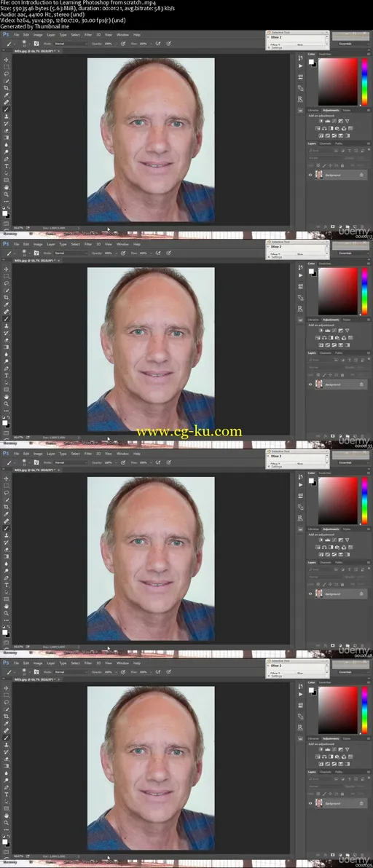Select the Gradient tool in the second frame
The height and width of the screenshot is (868, 373).
(x=6, y=347)
